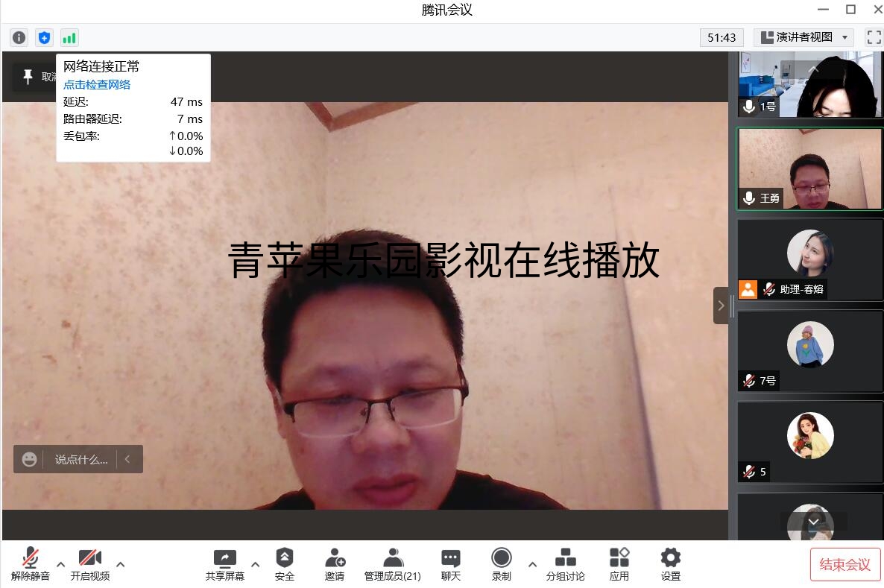This screenshot has width=884, height=588.
Task: Type a message in 说点什么 field
Action: [x=81, y=460]
